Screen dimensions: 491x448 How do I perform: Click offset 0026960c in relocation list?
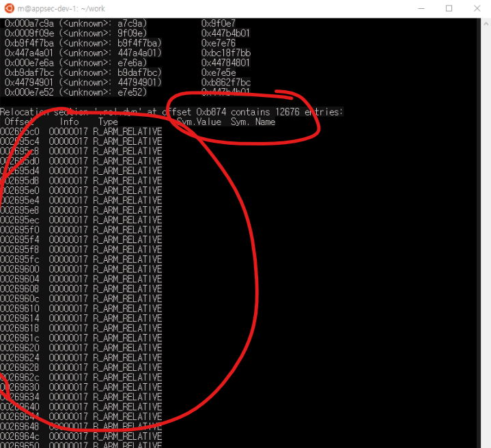tap(20, 299)
